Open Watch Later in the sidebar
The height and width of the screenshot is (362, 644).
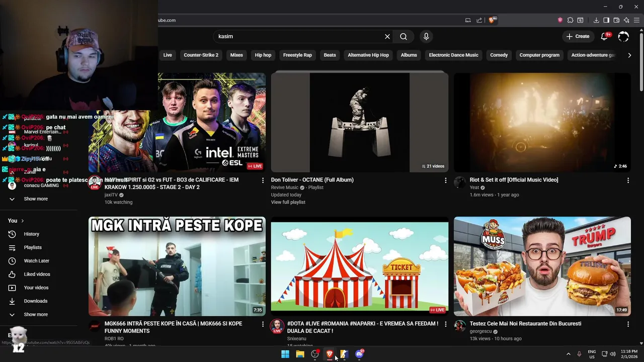(x=36, y=261)
